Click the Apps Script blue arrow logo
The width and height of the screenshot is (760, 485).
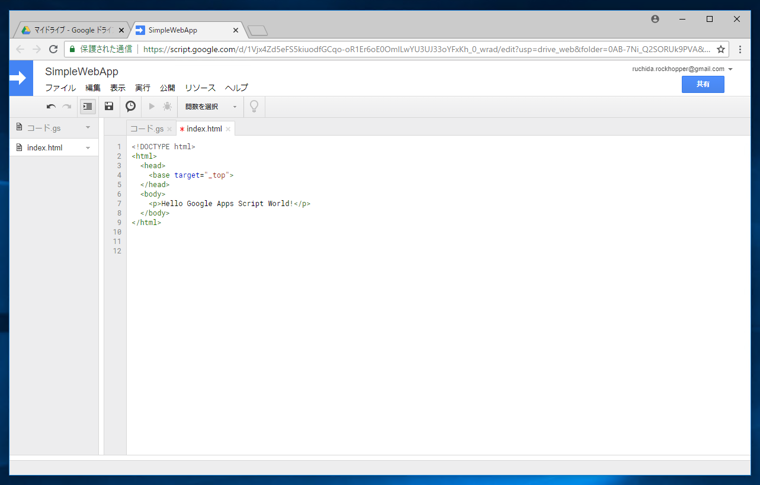pyautogui.click(x=21, y=78)
